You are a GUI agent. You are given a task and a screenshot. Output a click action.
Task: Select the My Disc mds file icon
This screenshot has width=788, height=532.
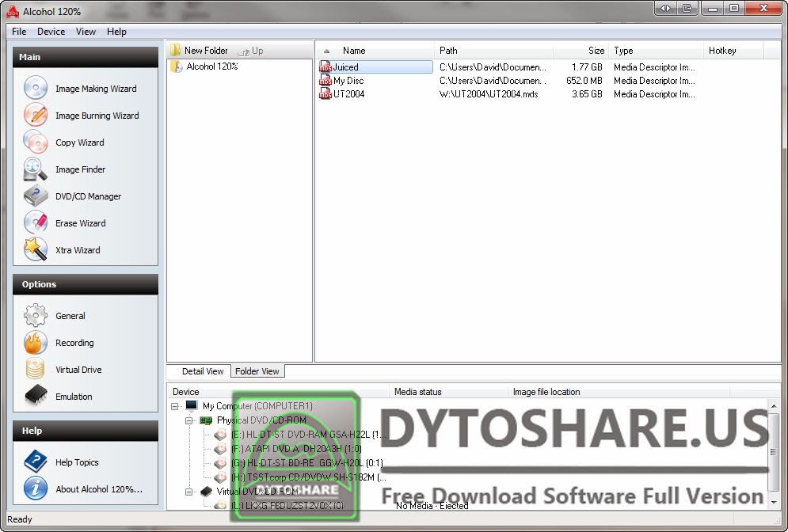pos(325,81)
